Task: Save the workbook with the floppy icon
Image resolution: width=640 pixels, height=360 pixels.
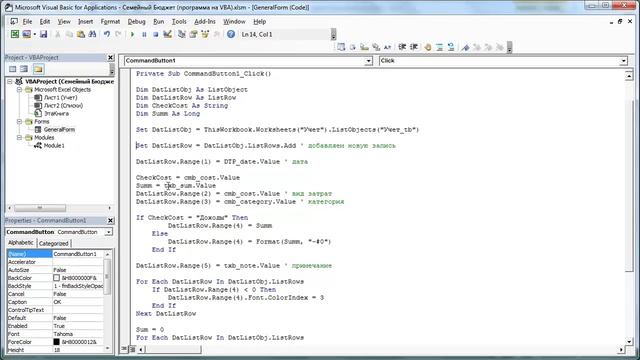Action: (43, 34)
